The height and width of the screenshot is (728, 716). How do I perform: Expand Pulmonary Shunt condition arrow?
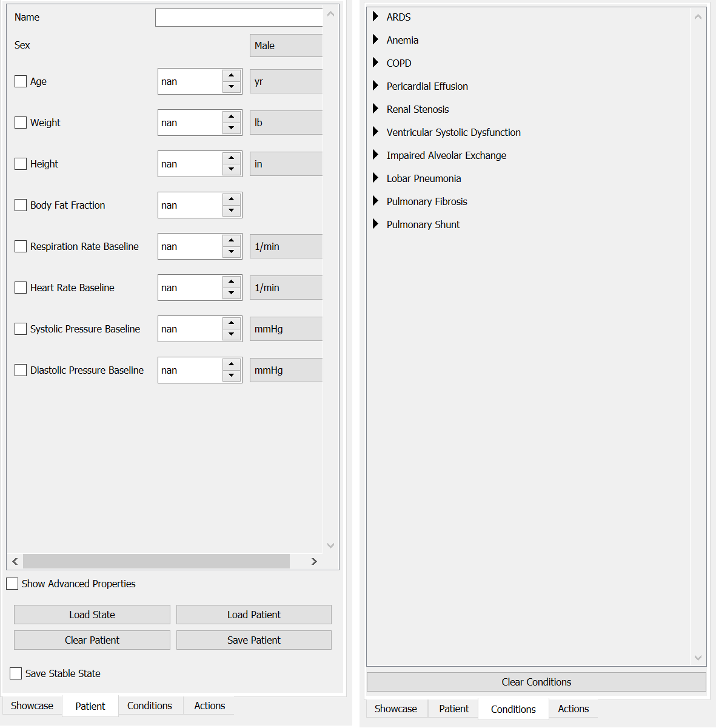[x=375, y=224]
